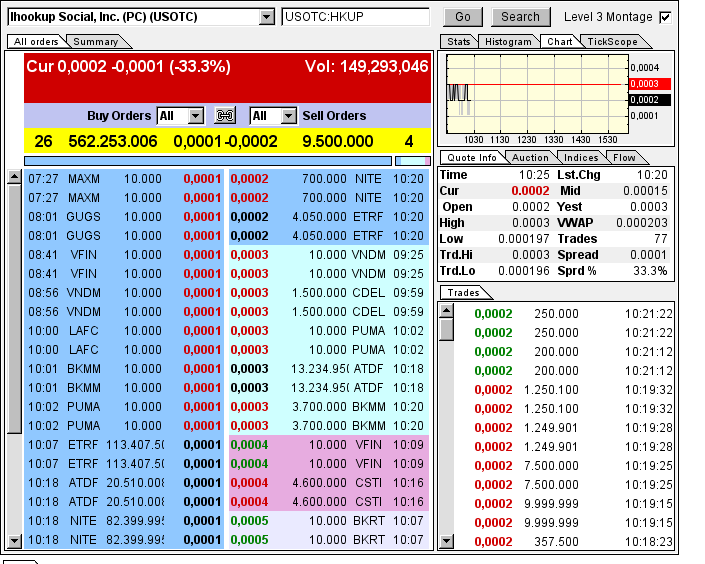Click the down arrow of the orders list scrollbar
This screenshot has height=564, width=705.
coord(14,541)
